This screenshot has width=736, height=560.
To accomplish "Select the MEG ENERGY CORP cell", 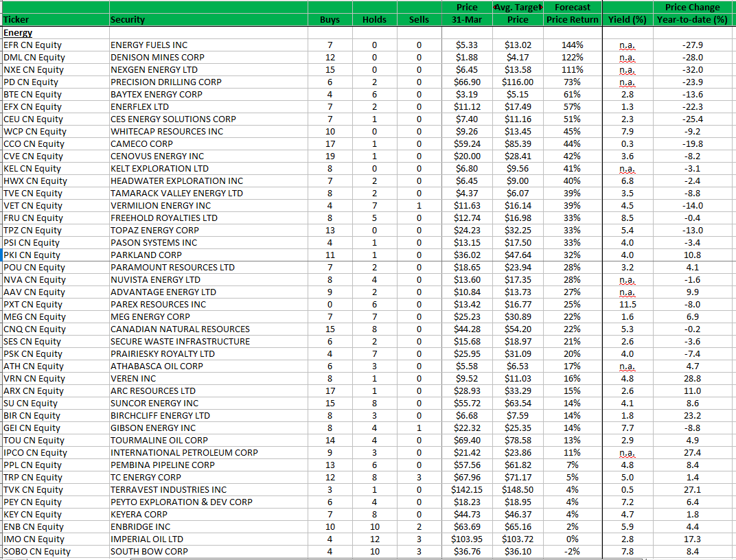I will (x=209, y=316).
